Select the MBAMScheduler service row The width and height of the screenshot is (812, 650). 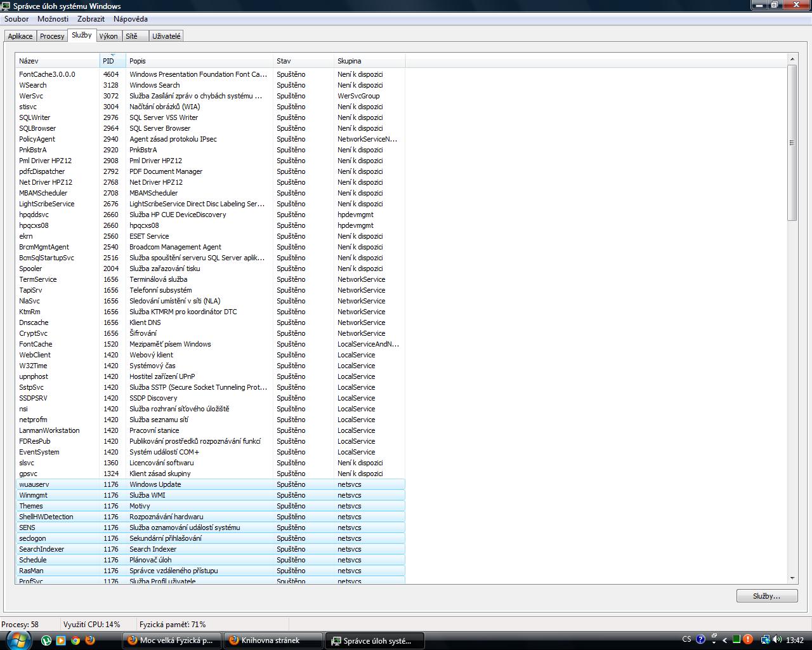210,193
